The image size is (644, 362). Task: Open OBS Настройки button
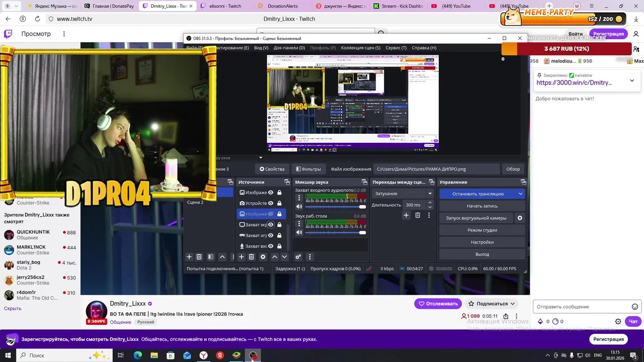point(482,242)
